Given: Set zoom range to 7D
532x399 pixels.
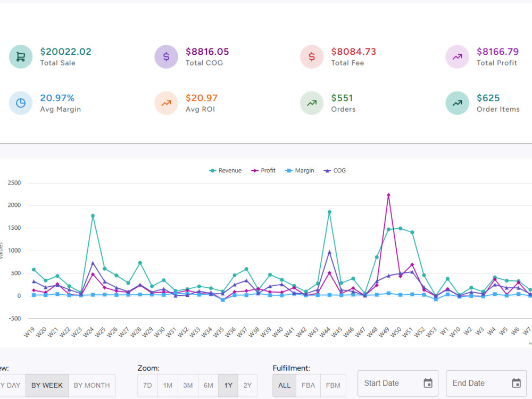Looking at the screenshot, I should click(147, 385).
